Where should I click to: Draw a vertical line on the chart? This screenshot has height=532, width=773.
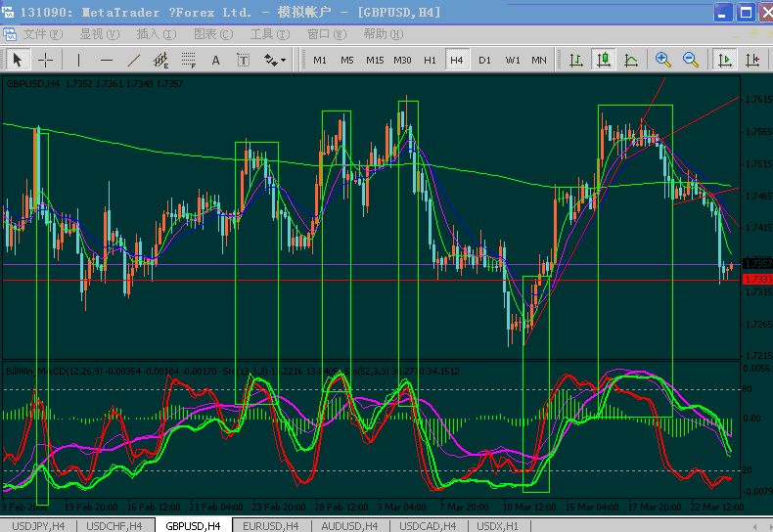coord(79,60)
